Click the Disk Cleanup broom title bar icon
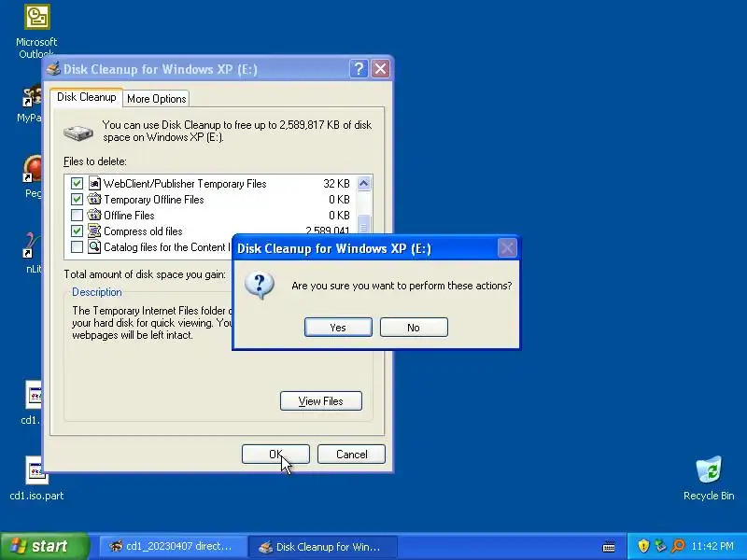Image resolution: width=747 pixels, height=560 pixels. 53,69
